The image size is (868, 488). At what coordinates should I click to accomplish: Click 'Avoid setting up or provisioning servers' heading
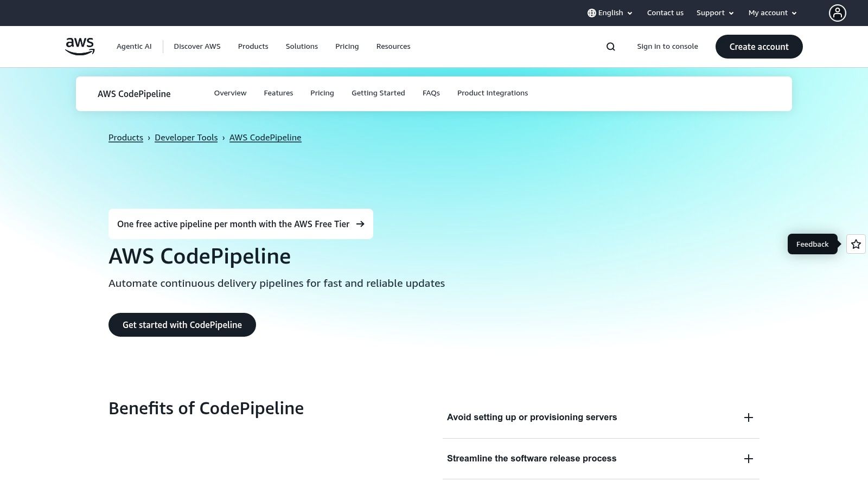coord(532,418)
